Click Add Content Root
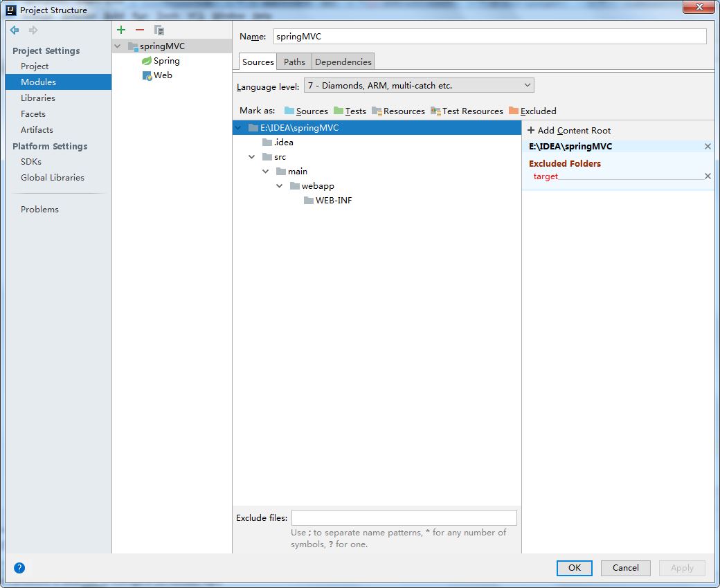 coord(569,130)
